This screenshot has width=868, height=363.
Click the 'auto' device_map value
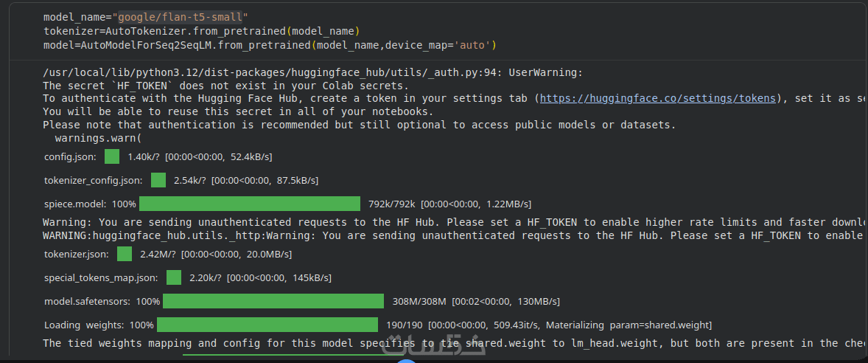click(472, 45)
